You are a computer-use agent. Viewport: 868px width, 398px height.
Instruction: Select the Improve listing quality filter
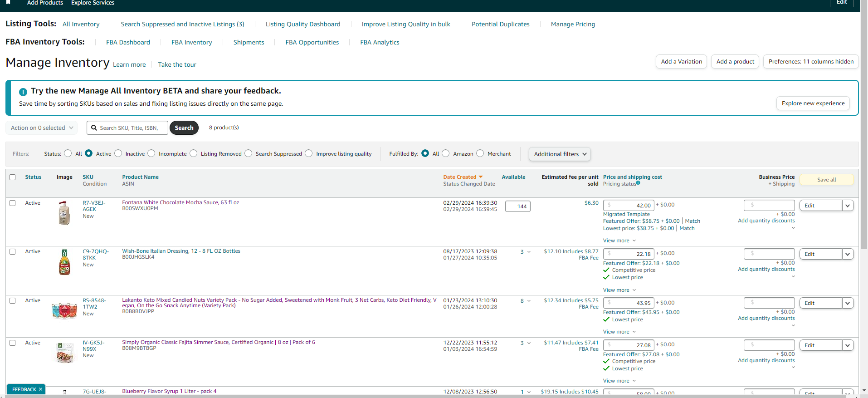309,153
